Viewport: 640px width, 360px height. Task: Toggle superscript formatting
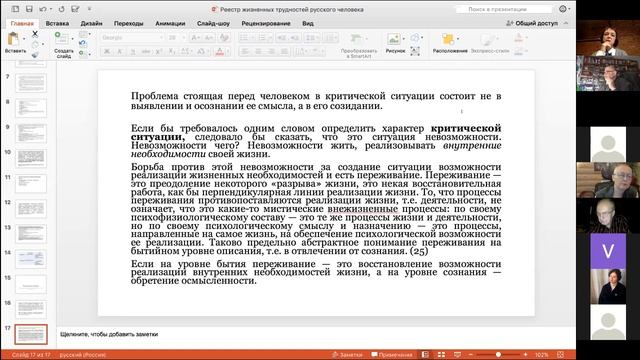point(159,51)
